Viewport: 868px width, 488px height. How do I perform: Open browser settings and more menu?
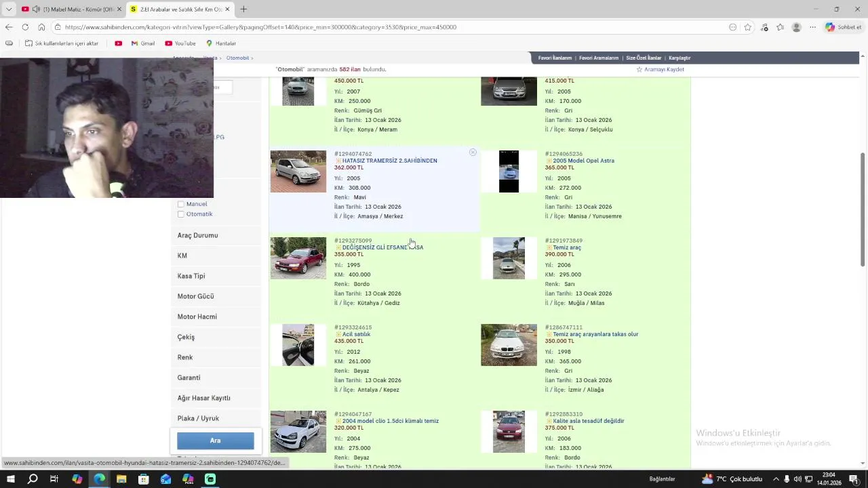[812, 27]
